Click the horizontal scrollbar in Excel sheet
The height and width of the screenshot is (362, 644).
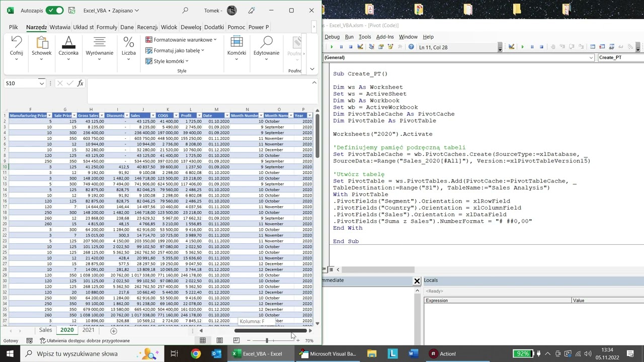tap(270, 331)
